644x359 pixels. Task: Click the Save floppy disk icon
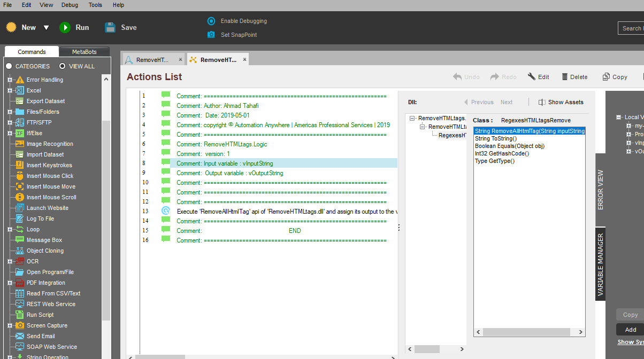pyautogui.click(x=110, y=27)
